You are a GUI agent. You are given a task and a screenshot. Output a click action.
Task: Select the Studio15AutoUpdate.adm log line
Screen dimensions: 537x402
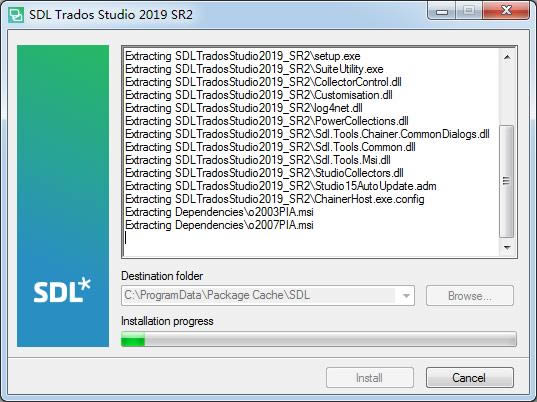280,186
